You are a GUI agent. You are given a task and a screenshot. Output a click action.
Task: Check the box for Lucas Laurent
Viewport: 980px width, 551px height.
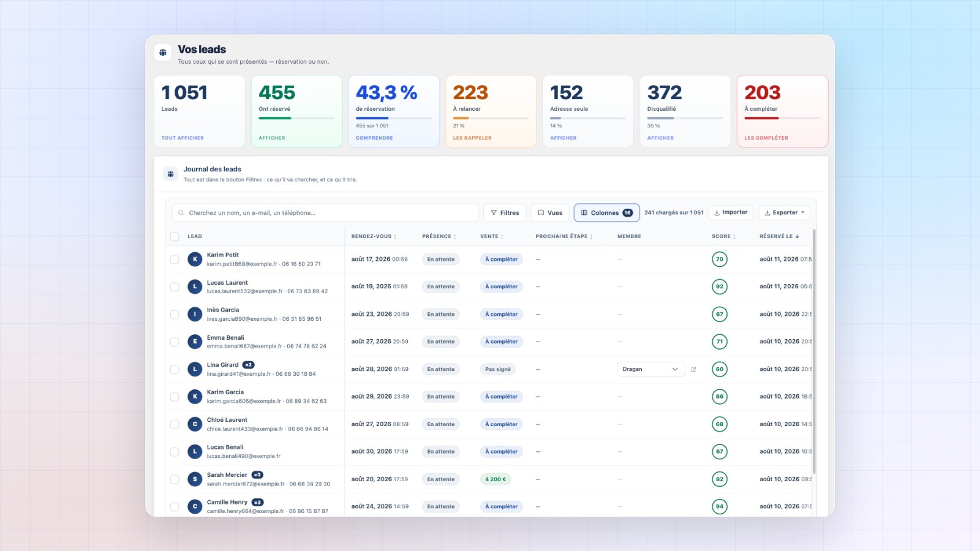[x=175, y=287]
